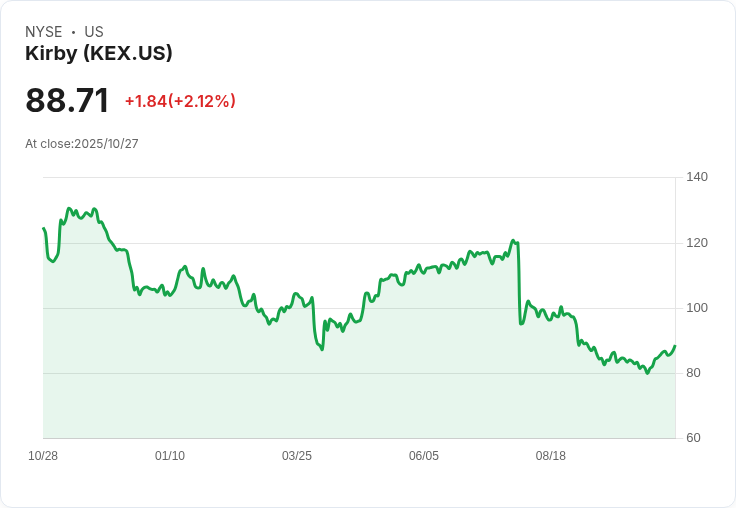Click the +1.84(+2.12%) price change

click(180, 101)
